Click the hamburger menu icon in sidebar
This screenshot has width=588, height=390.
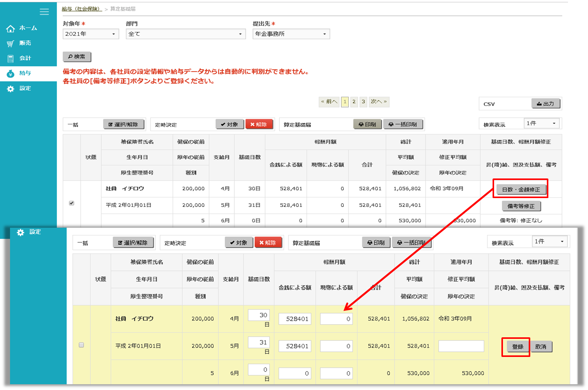coord(44,12)
